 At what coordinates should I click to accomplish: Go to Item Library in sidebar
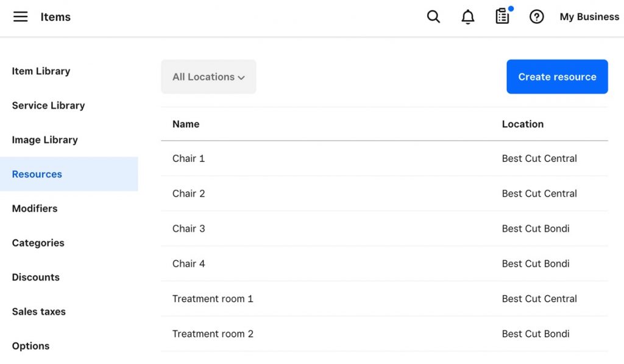(41, 71)
